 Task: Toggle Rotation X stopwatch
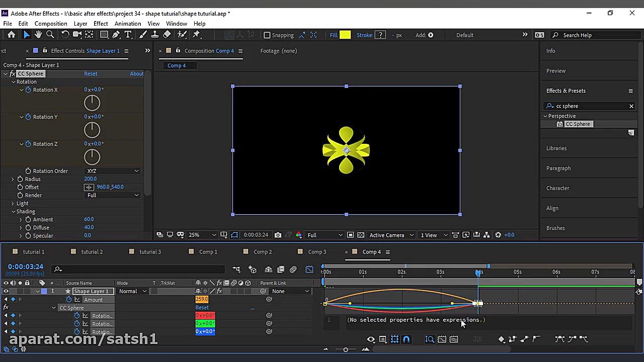pyautogui.click(x=28, y=89)
